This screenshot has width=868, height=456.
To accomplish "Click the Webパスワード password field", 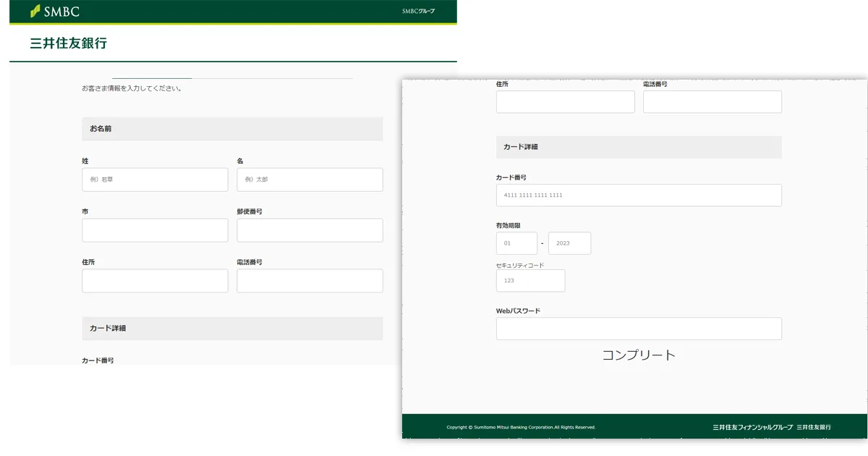I will (x=639, y=329).
